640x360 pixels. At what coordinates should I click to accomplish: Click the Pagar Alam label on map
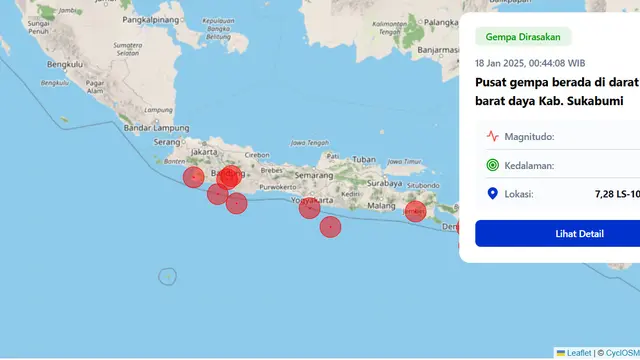95,87
